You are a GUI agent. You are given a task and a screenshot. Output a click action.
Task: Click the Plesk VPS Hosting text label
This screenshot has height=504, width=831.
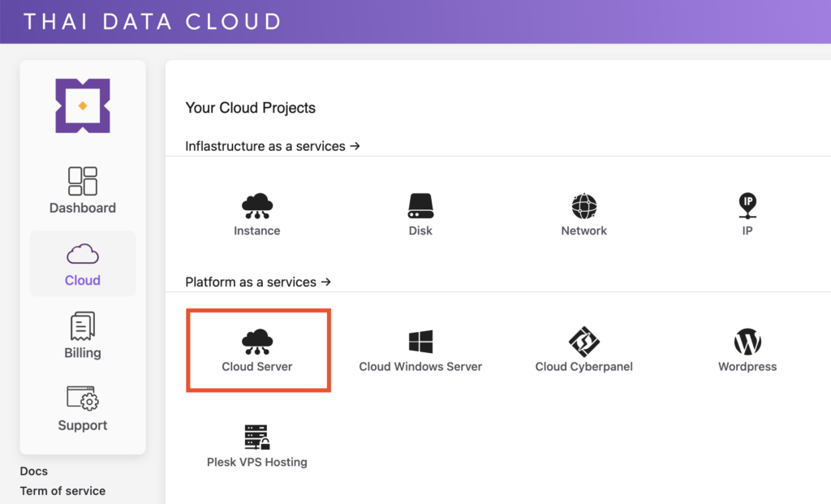click(x=257, y=462)
